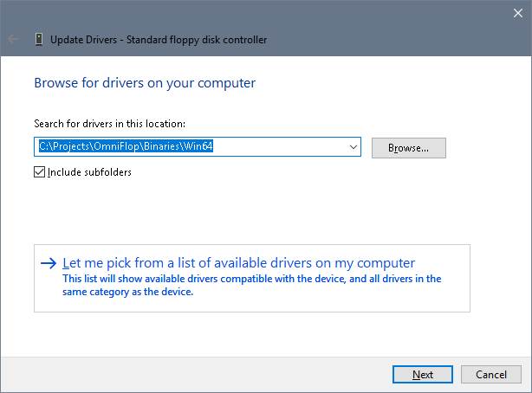This screenshot has height=393, width=532.
Task: Click the Include subfolders label text
Action: click(x=89, y=172)
